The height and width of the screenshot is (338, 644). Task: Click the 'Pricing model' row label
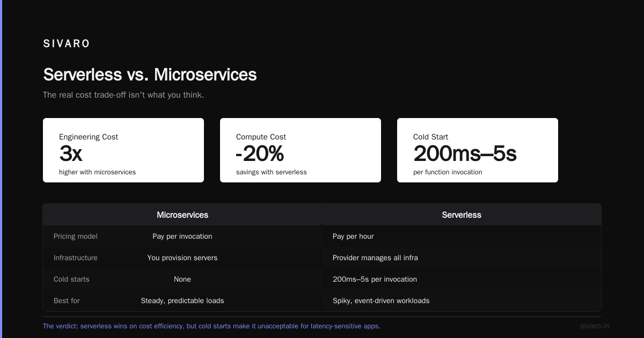click(x=76, y=236)
